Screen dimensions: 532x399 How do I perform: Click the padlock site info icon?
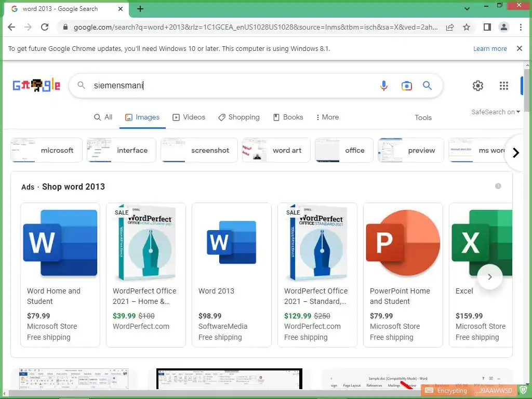(x=65, y=27)
